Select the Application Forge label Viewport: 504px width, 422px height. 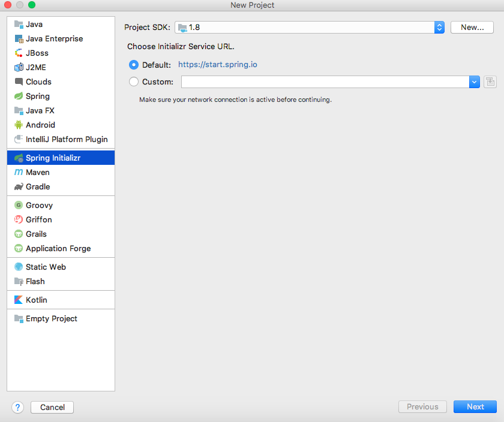(x=58, y=249)
